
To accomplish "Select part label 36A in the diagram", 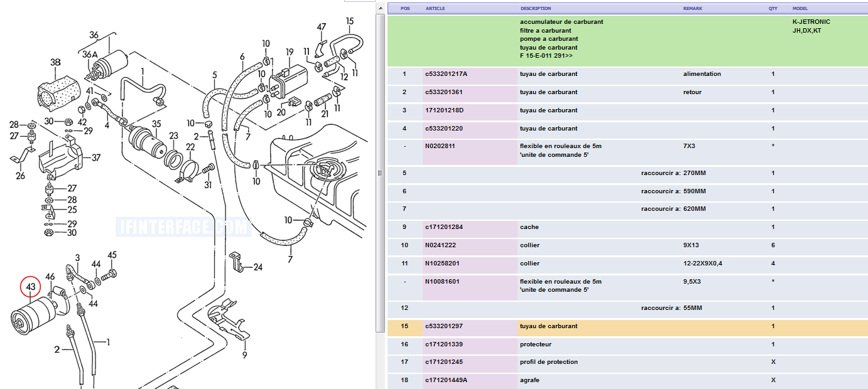I will (x=90, y=55).
